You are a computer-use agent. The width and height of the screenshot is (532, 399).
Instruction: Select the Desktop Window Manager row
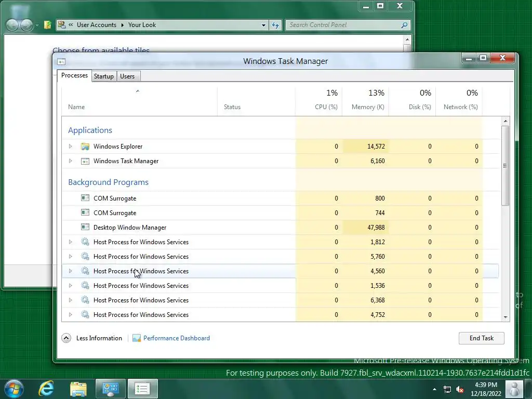pyautogui.click(x=280, y=228)
